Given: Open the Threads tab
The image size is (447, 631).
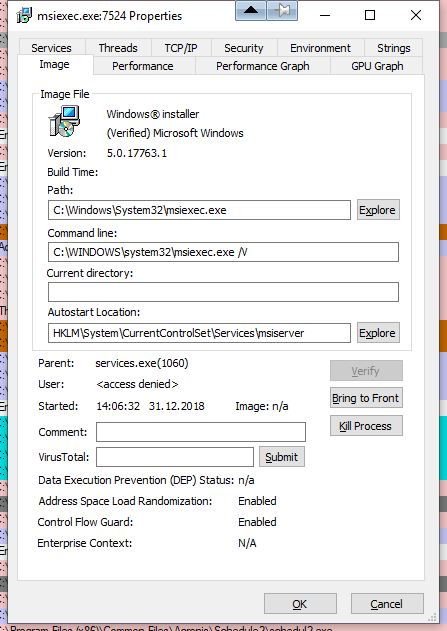Looking at the screenshot, I should coord(118,48).
